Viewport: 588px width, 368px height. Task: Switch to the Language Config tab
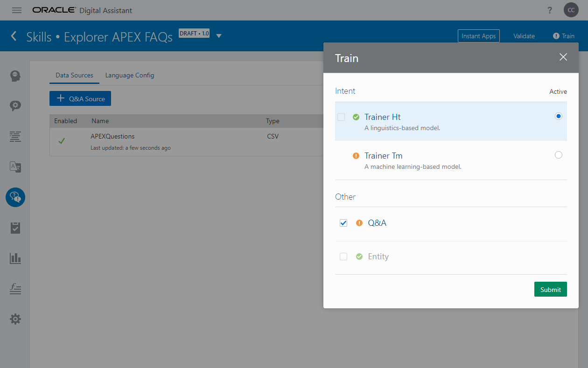point(130,75)
